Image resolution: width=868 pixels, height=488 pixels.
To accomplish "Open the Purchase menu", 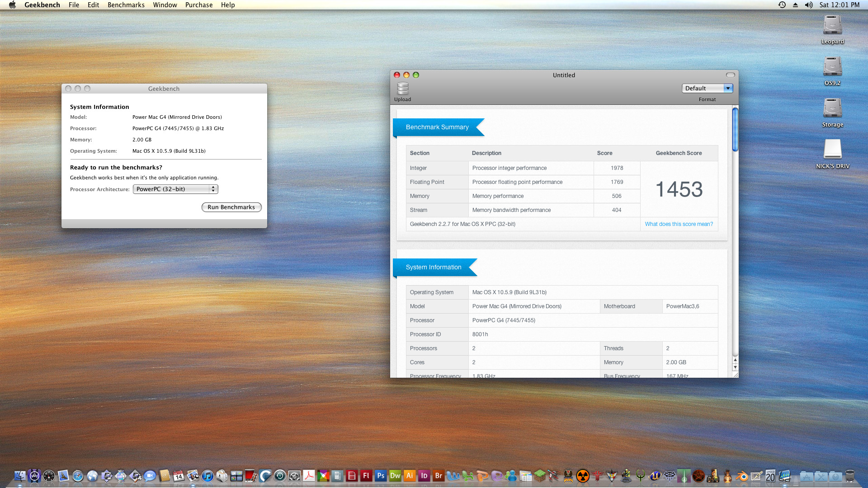I will 198,5.
